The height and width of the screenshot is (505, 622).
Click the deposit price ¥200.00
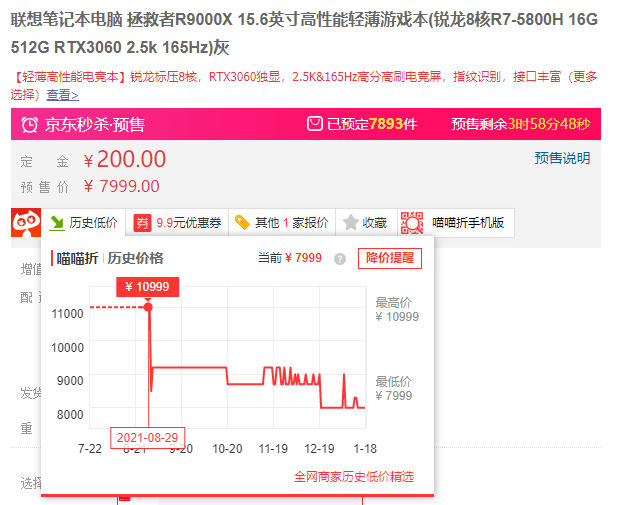pyautogui.click(x=125, y=159)
